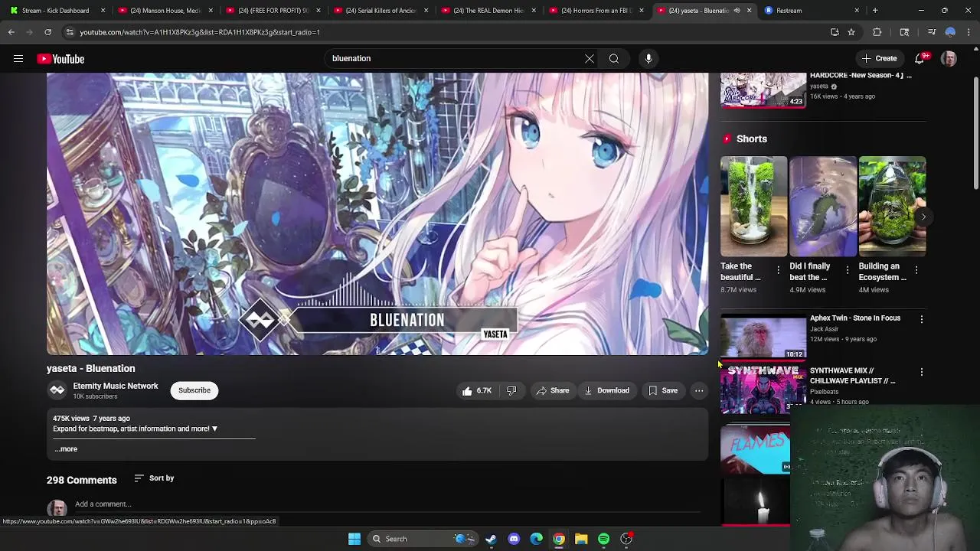Viewport: 980px width, 551px height.
Task: Open Chrome extensions puzzle icon
Action: coord(877,32)
